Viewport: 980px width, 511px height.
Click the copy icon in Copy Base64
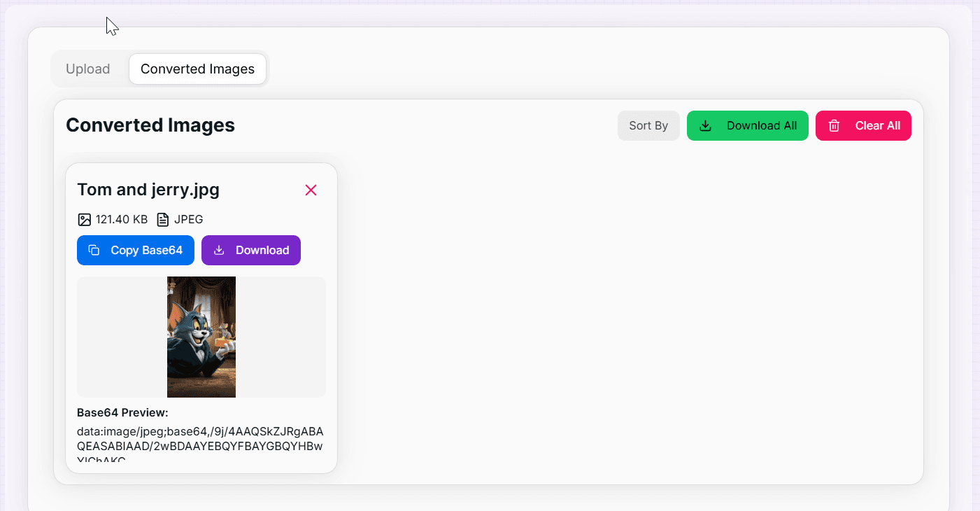(x=94, y=250)
